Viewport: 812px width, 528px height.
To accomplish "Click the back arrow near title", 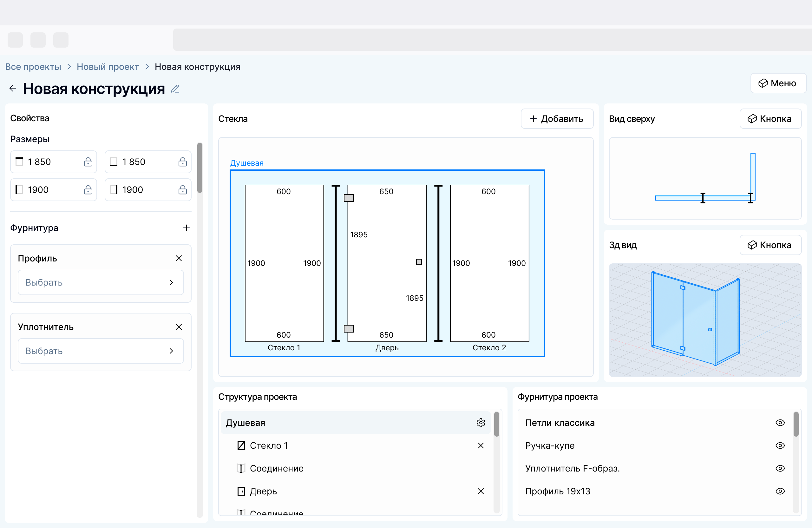I will tap(13, 89).
